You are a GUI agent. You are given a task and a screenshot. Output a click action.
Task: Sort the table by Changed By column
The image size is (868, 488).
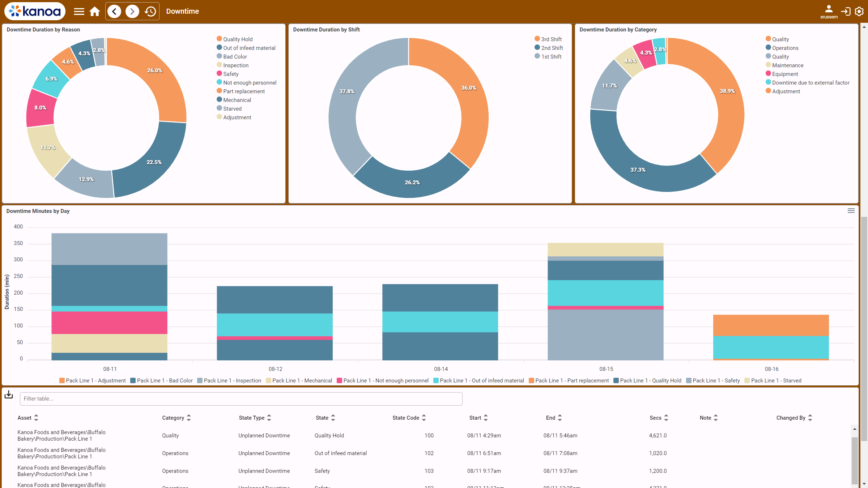(x=794, y=418)
